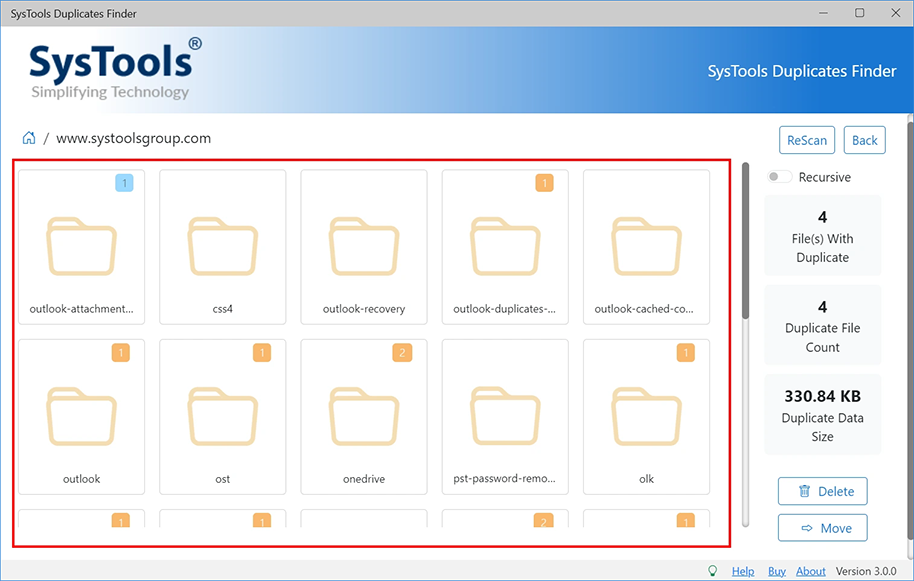
Task: Open the About link
Action: [811, 571]
